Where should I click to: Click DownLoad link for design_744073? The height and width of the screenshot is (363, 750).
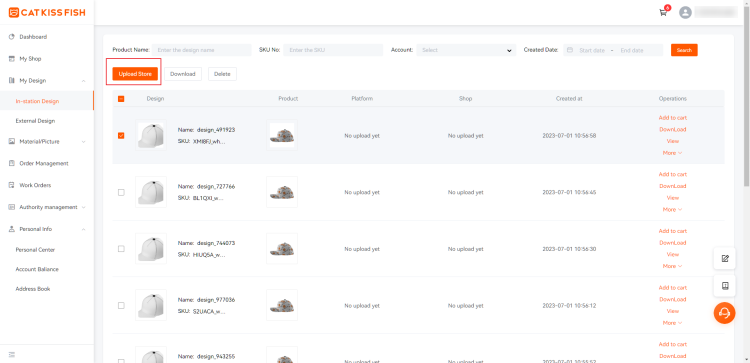[673, 242]
